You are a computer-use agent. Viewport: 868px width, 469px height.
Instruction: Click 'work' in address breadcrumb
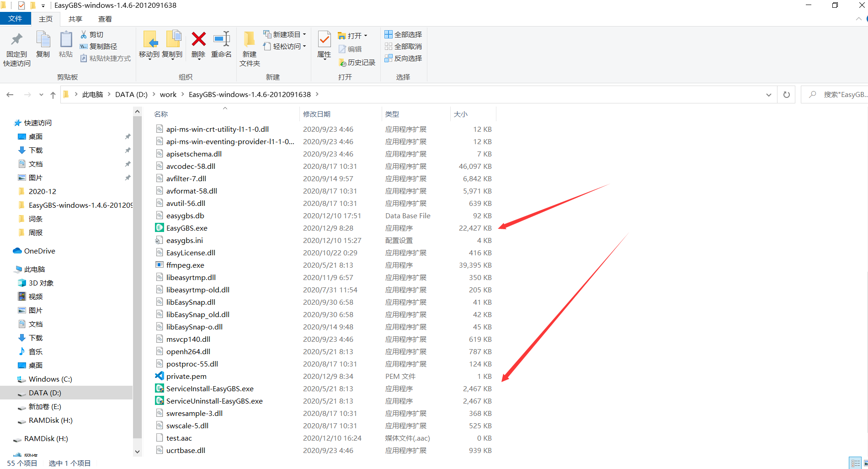[x=168, y=94]
